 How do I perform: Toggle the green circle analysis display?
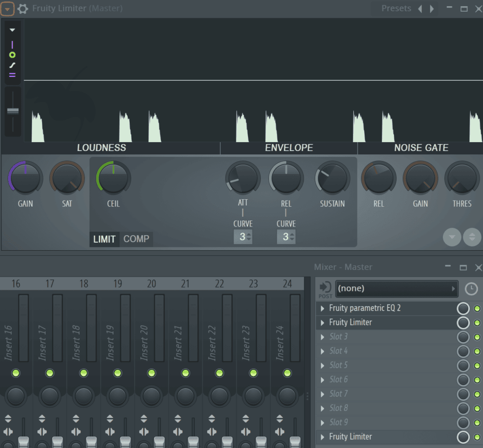coord(12,55)
